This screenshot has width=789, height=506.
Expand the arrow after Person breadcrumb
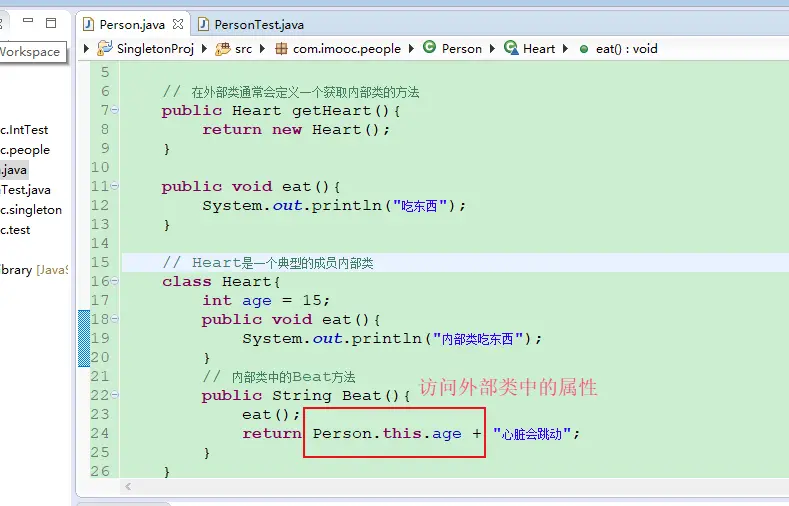click(492, 48)
